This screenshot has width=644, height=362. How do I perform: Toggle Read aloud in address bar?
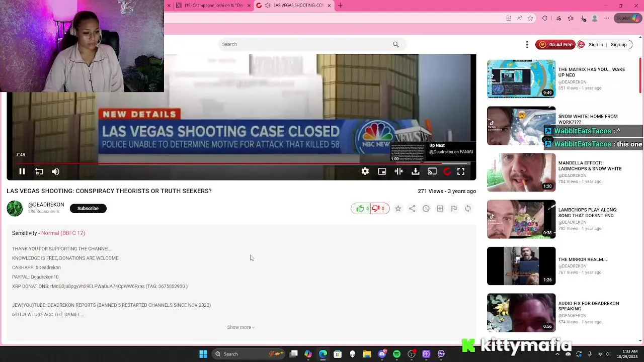[x=519, y=19]
